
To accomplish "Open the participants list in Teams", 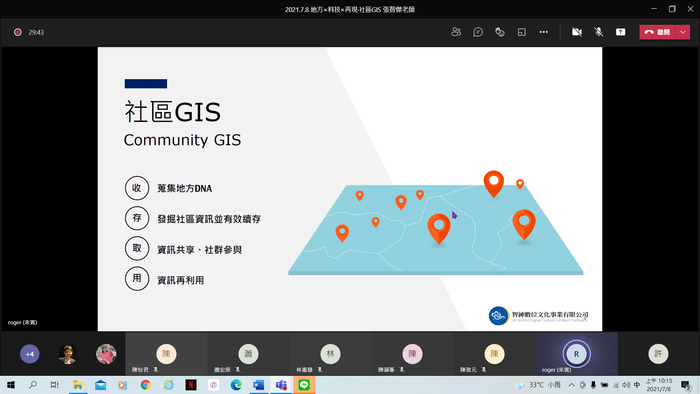I will tap(456, 32).
